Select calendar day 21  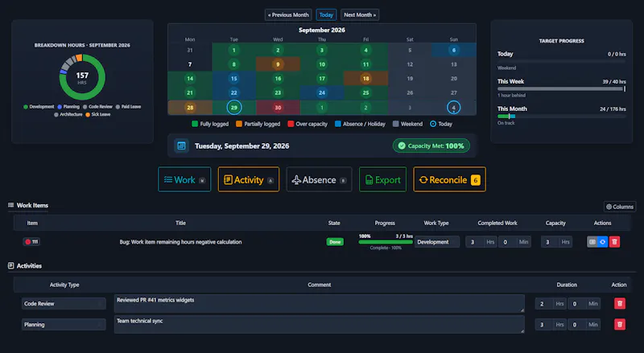pos(190,92)
